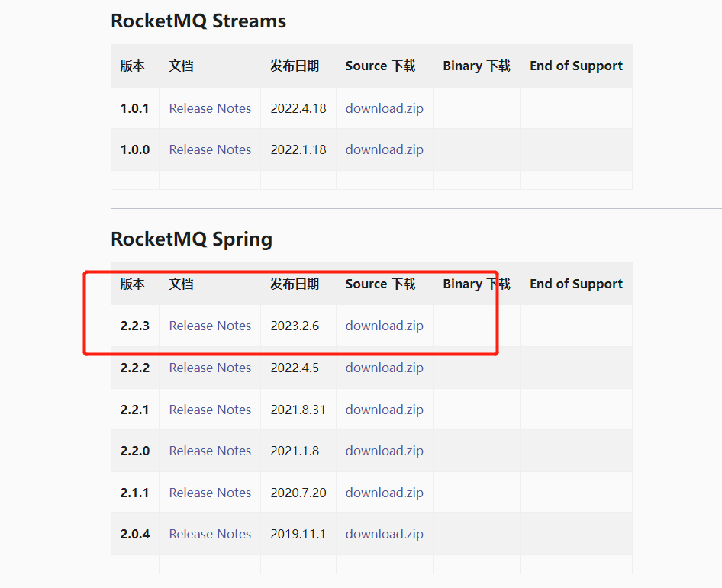Click release date 2022.4.5
This screenshot has width=722, height=588.
click(295, 368)
